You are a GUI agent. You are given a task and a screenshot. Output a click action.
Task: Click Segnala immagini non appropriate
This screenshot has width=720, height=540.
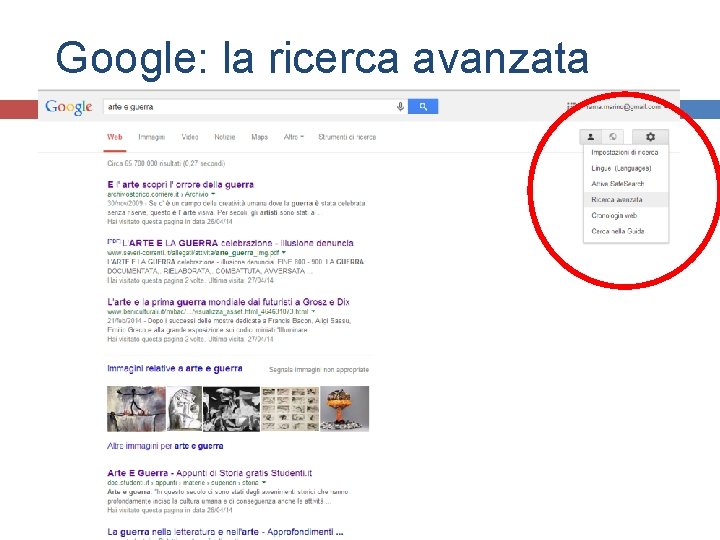(x=319, y=370)
